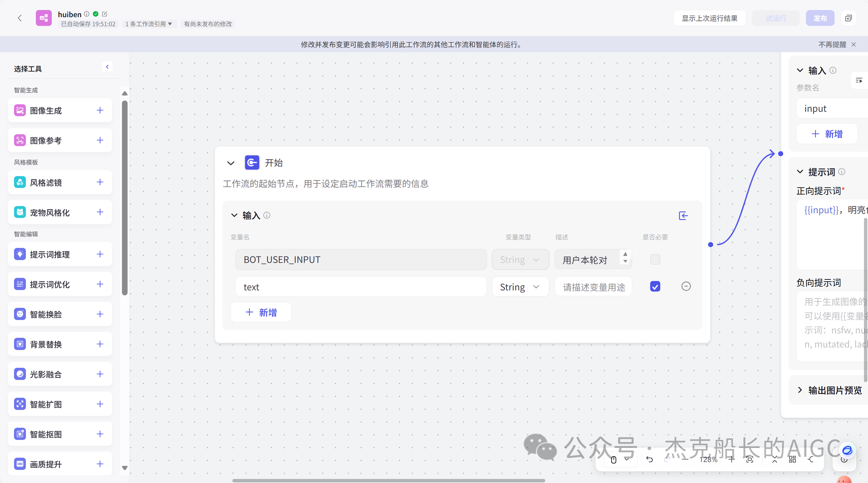Image resolution: width=868 pixels, height=483 pixels.
Task: Enable the 是否必要 checkbox for BOT_USER_INPUT
Action: (x=655, y=259)
